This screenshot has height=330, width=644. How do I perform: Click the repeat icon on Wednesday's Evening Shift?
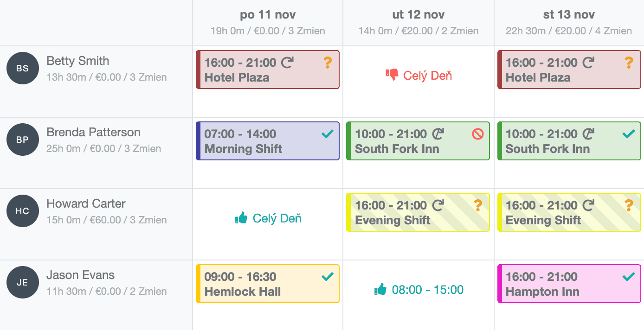[589, 204]
